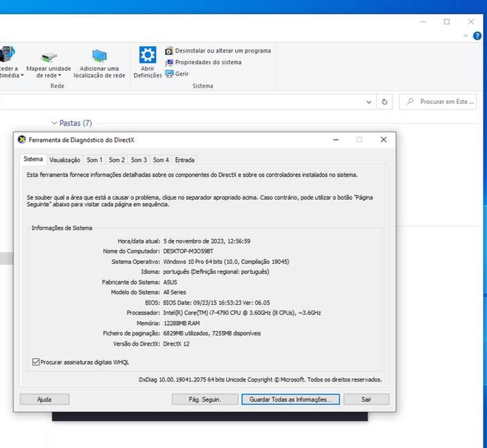Switch to the Som 4 tab
This screenshot has height=448, width=487.
[x=161, y=160]
